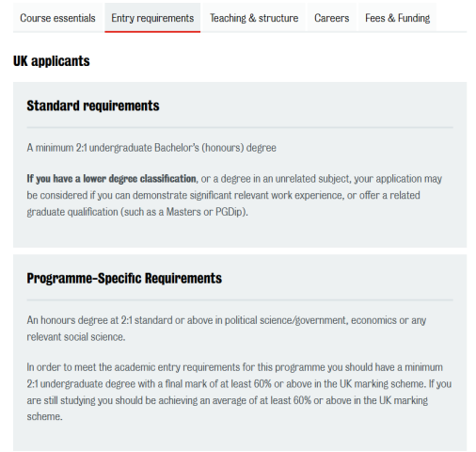
Task: Click the Standard requirements heading
Action: (x=93, y=105)
